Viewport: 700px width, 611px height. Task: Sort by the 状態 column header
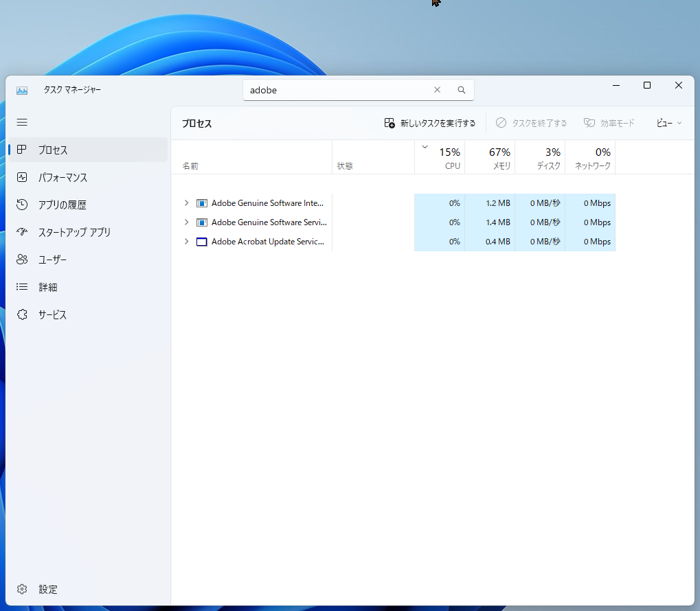[x=373, y=157]
